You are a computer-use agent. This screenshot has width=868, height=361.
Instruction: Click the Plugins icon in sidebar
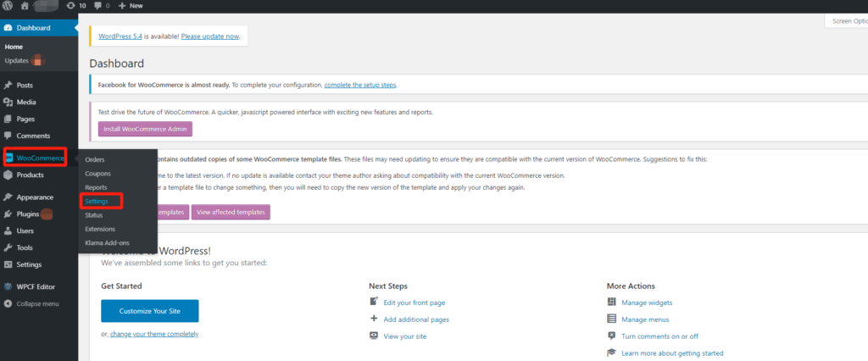click(8, 214)
